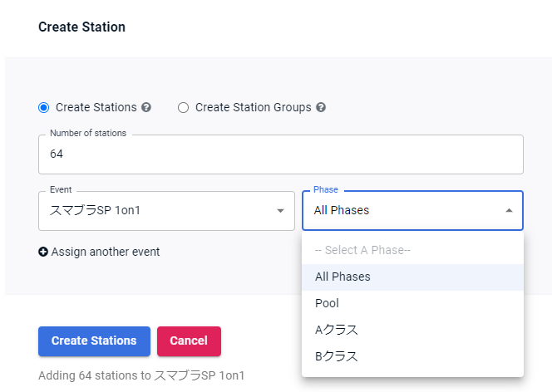Select the Bクラス phase option

pos(336,356)
